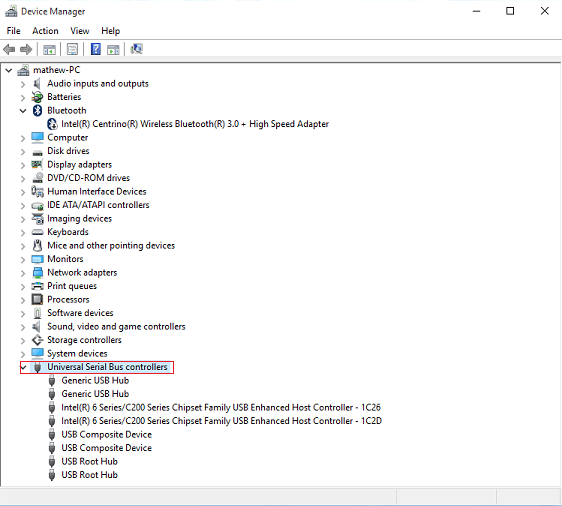This screenshot has width=562, height=506.
Task: Select USB Enhanced Host Controller 1C26
Action: [221, 407]
